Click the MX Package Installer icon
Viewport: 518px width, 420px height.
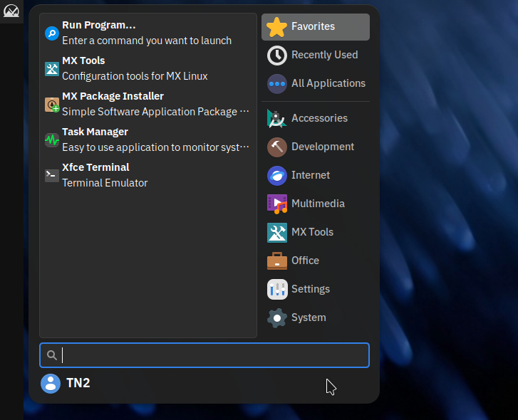click(x=52, y=104)
